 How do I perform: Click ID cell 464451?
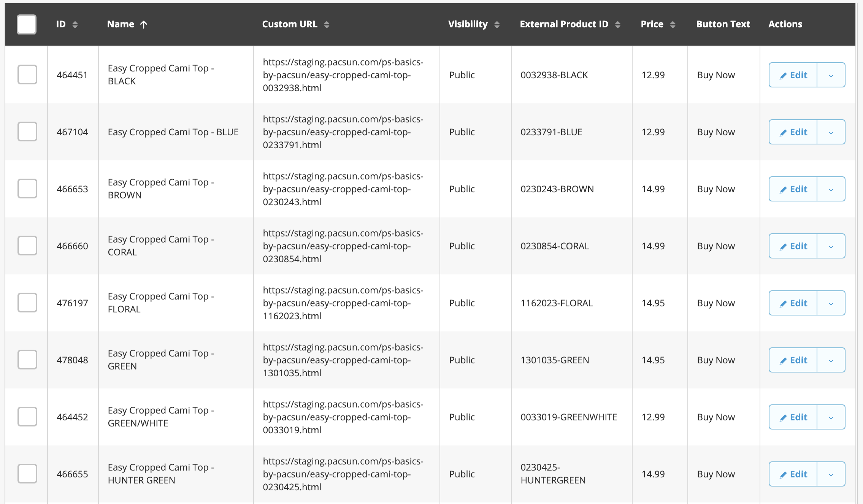72,75
